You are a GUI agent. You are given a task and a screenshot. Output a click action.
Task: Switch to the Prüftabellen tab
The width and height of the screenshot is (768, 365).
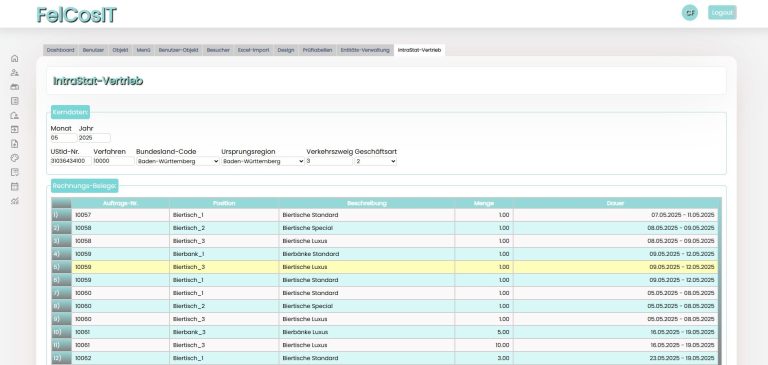coord(317,50)
